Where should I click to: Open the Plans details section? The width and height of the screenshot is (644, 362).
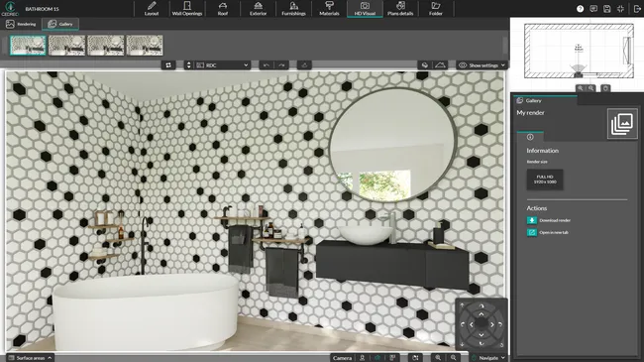(x=400, y=8)
